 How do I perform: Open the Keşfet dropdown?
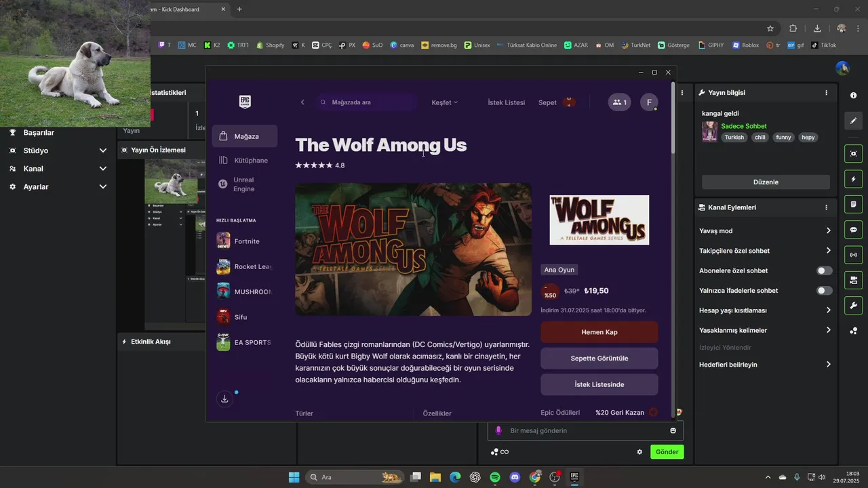pyautogui.click(x=445, y=102)
